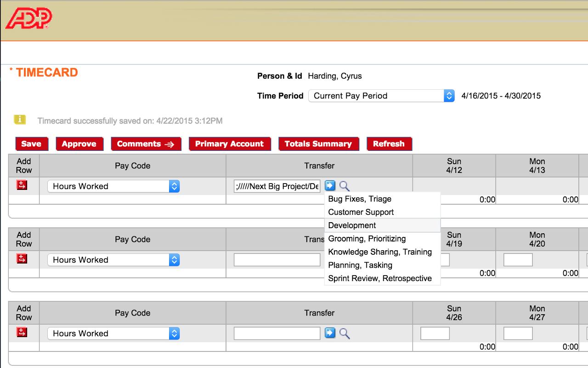
Task: Click the yellow info icon beside the save confirmation
Action: pyautogui.click(x=20, y=119)
